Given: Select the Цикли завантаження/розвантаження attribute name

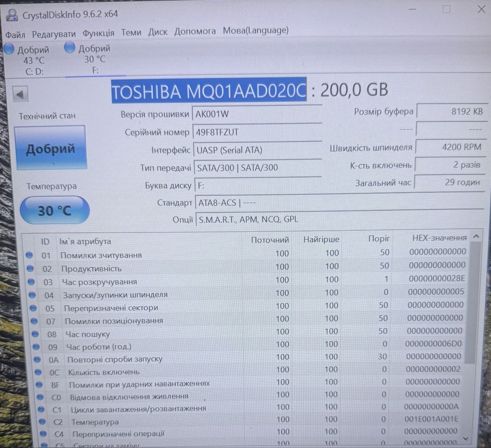Looking at the screenshot, I should click(138, 409).
